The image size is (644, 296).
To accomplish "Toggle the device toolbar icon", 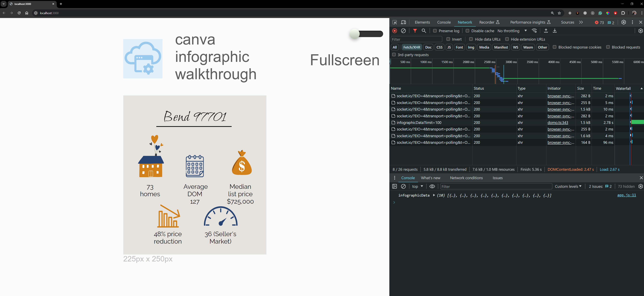I will [x=403, y=22].
